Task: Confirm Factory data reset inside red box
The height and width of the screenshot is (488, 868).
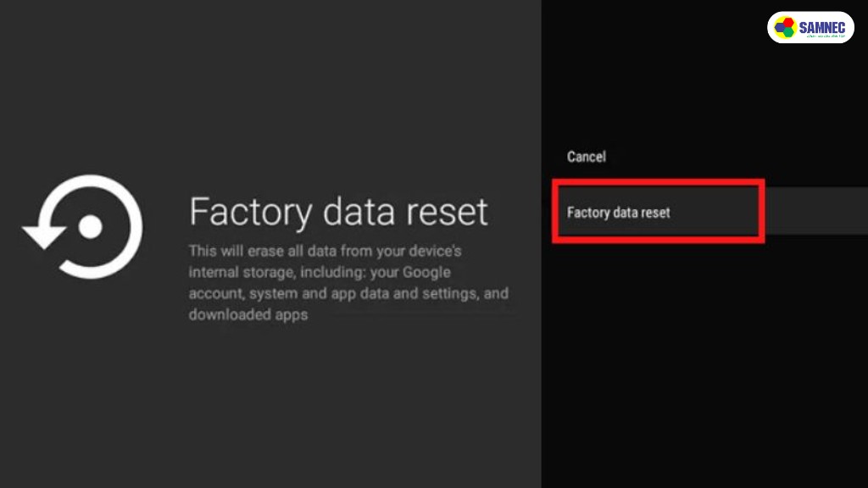Action: [x=618, y=213]
